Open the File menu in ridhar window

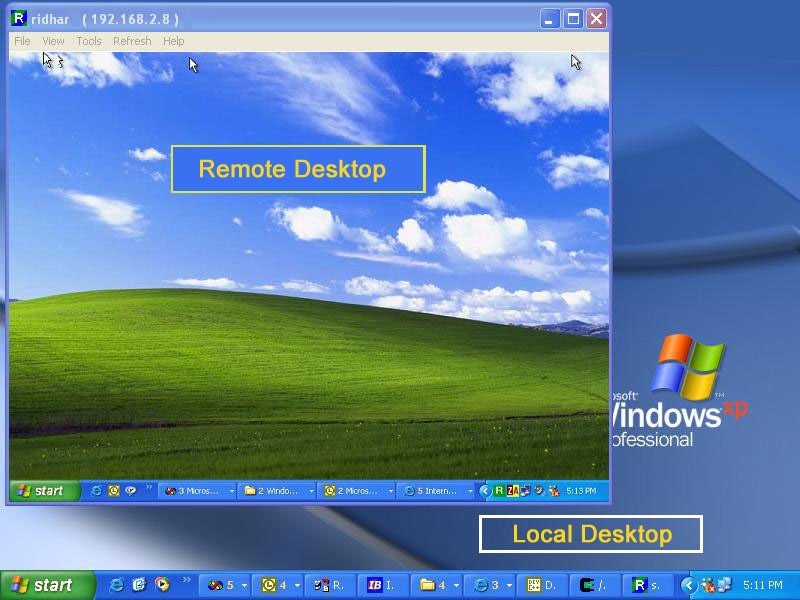click(x=22, y=41)
